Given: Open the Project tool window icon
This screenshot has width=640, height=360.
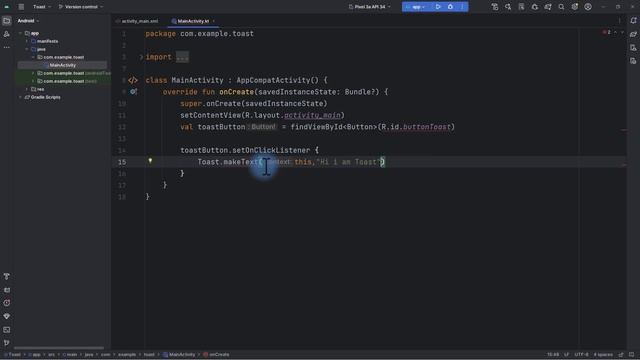Looking at the screenshot, I should point(7,20).
